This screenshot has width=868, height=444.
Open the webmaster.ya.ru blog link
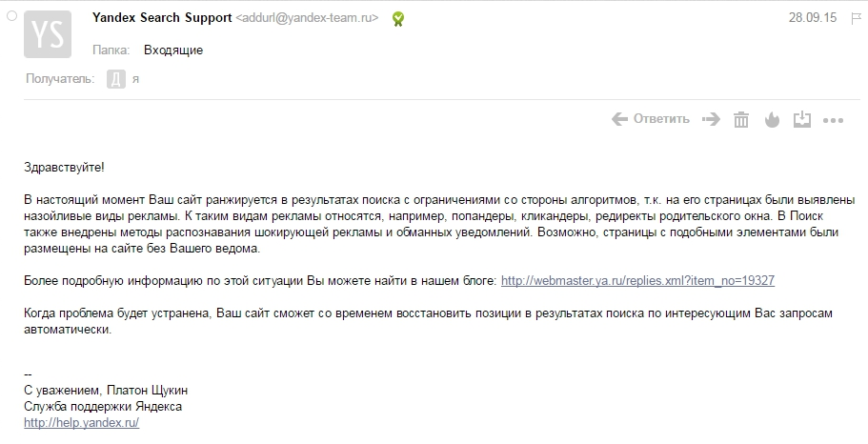637,281
